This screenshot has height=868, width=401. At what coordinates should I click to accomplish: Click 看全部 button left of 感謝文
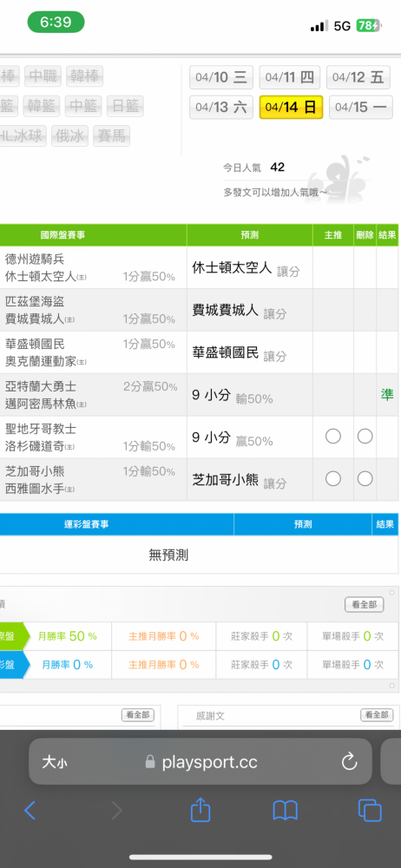138,714
